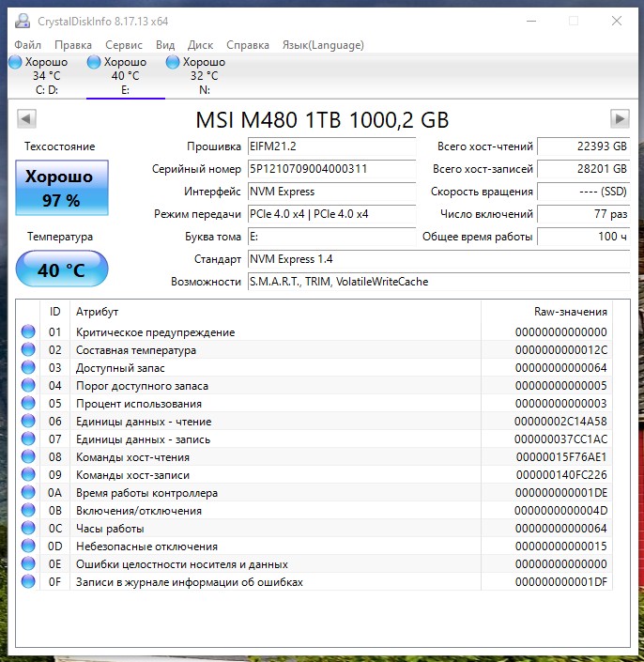644x662 pixels.
Task: Open the Справка menu
Action: pos(248,45)
